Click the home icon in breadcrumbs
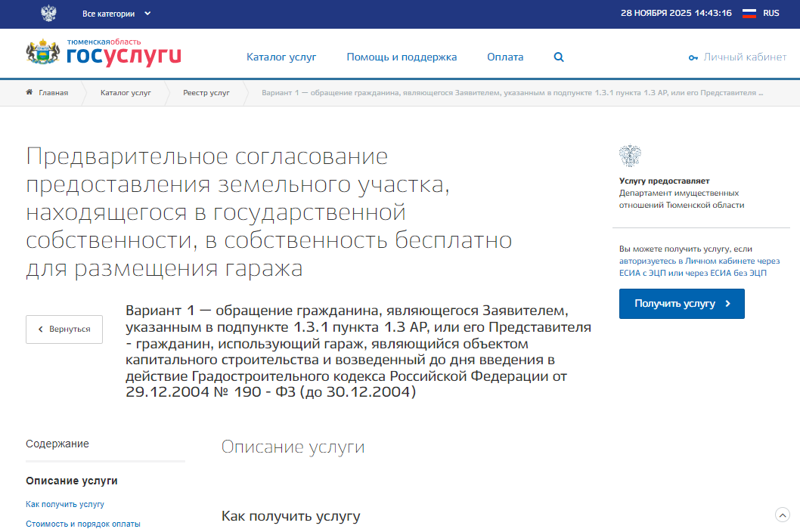This screenshot has height=532, width=800. [29, 93]
